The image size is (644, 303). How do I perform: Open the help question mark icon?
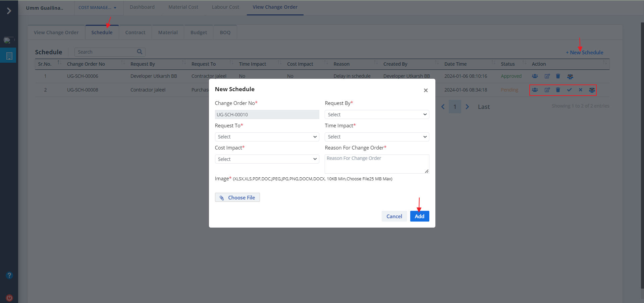(9, 275)
